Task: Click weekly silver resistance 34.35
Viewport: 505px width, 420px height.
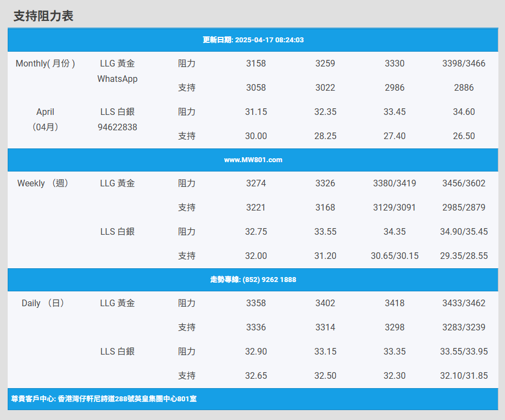Action: pyautogui.click(x=395, y=231)
